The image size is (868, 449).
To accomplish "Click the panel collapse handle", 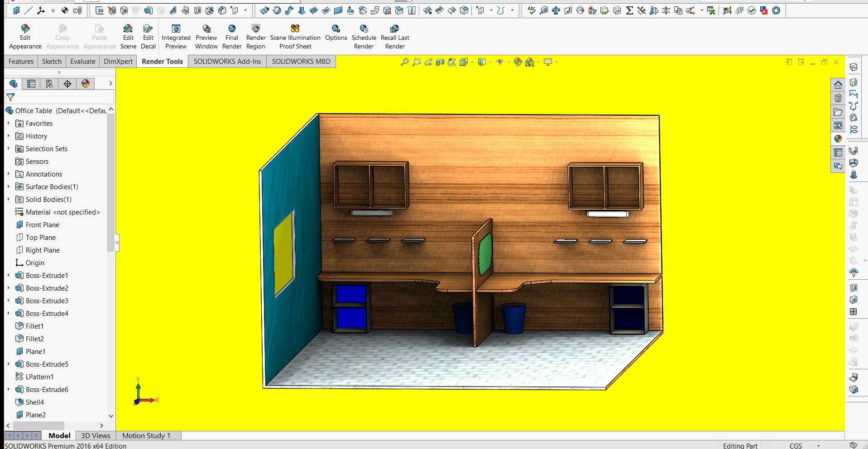I will click(117, 243).
